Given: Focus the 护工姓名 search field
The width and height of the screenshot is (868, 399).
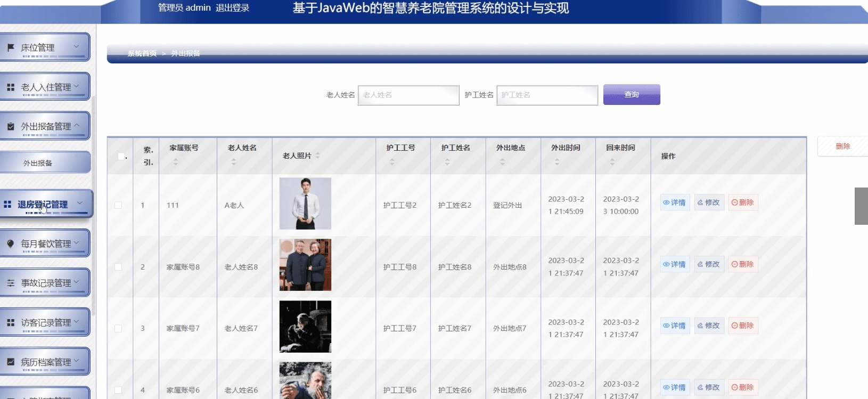Looking at the screenshot, I should click(x=547, y=95).
